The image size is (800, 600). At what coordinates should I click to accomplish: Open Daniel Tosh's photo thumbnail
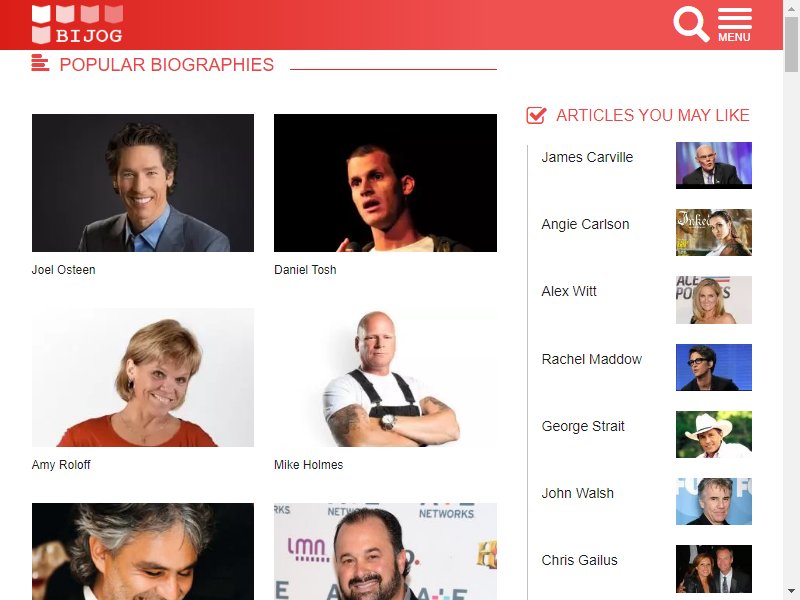point(385,183)
